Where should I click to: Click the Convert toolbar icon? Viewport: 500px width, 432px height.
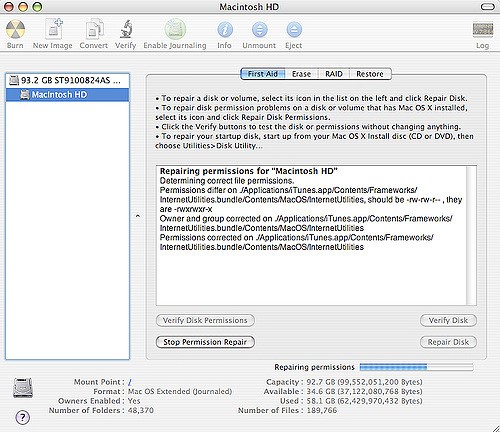[x=94, y=30]
